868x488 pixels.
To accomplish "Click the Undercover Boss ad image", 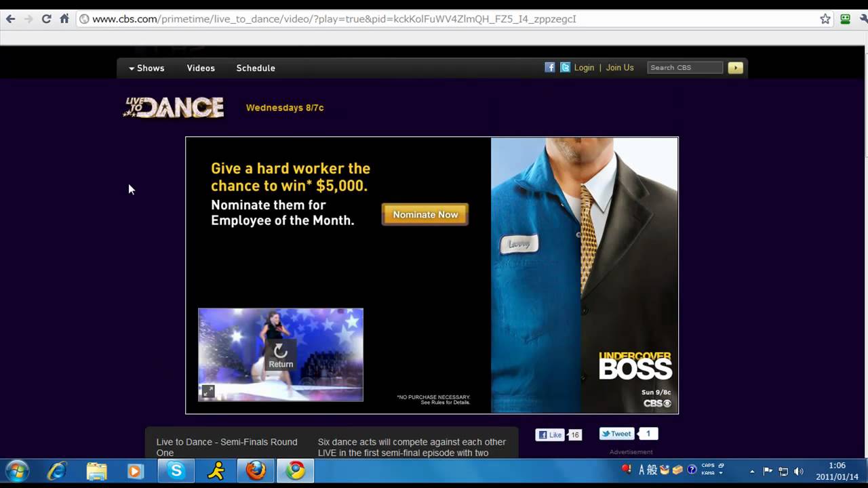I will [x=585, y=275].
